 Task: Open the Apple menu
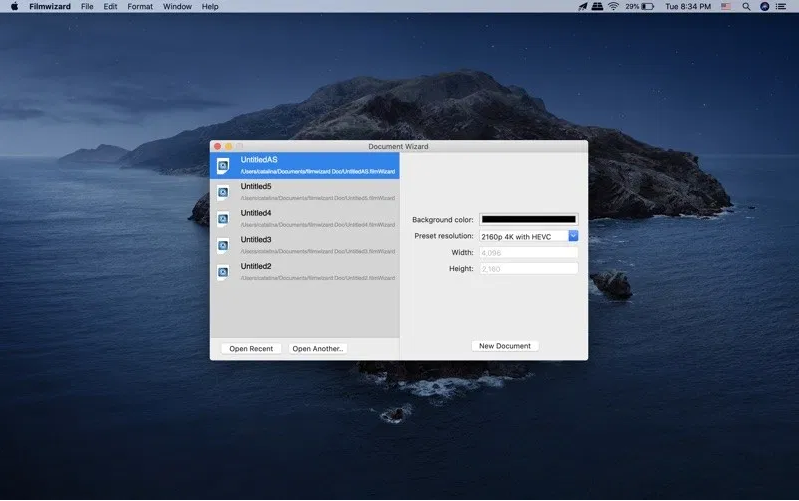point(14,6)
